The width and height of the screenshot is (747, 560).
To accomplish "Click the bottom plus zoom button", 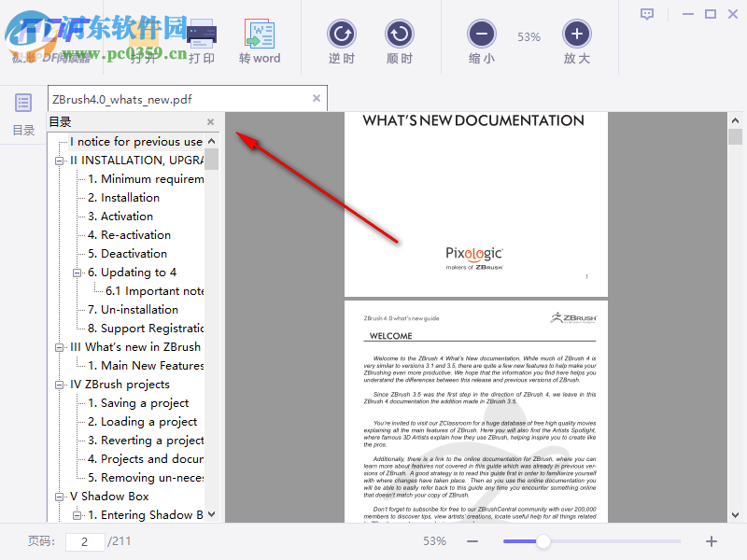I will pyautogui.click(x=712, y=541).
